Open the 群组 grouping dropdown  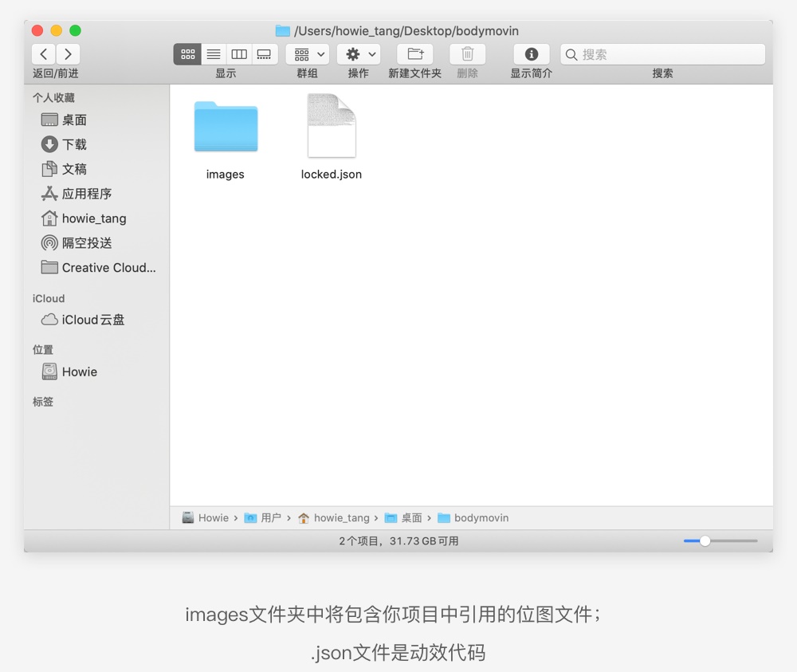click(x=307, y=54)
